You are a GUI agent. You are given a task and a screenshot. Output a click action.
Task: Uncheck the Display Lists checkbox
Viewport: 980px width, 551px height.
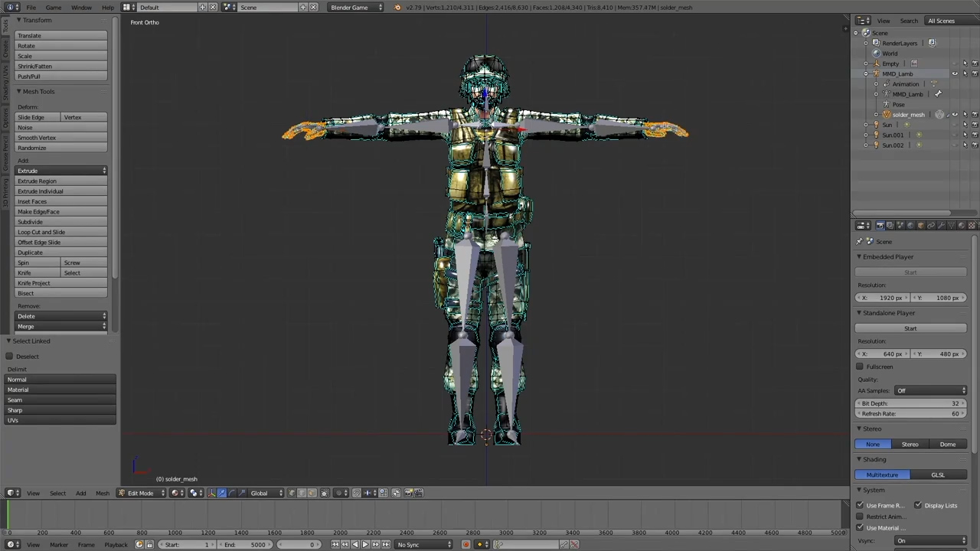point(918,505)
